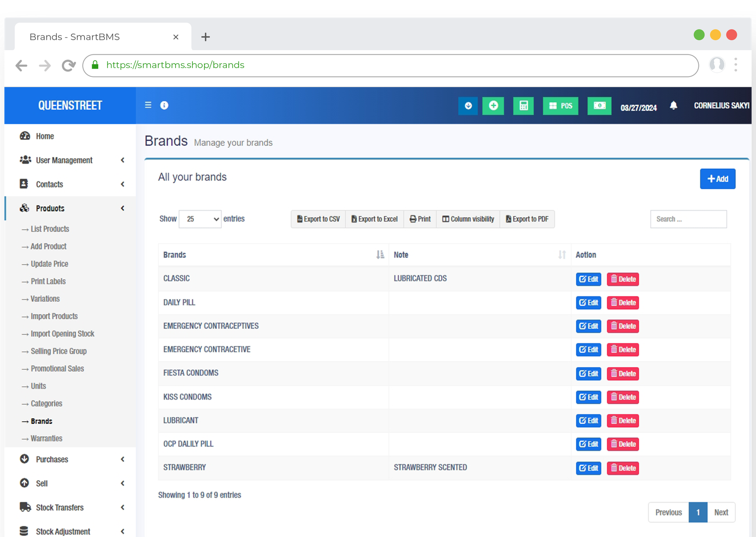This screenshot has height=537, width=756.
Task: Open the show entries dropdown
Action: point(200,219)
